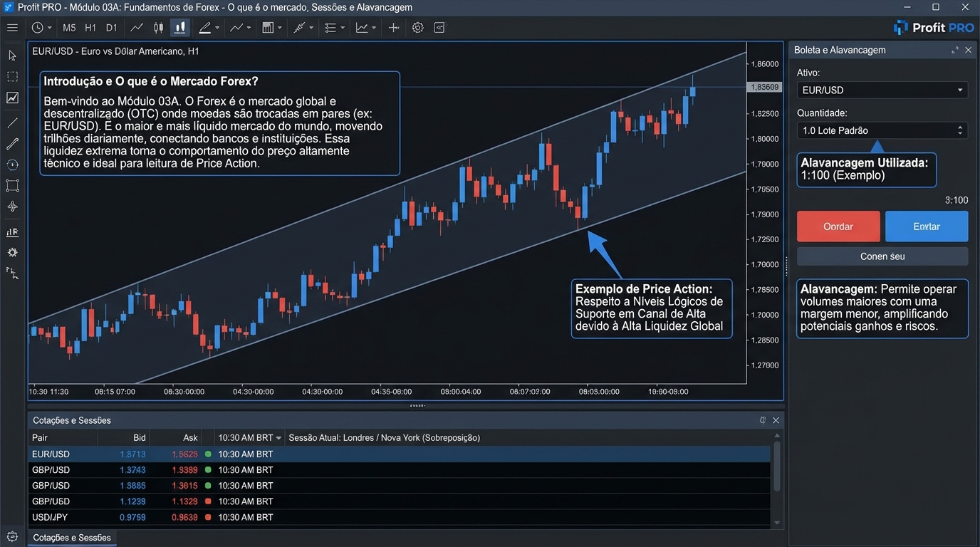The height and width of the screenshot is (547, 980).
Task: Select the rectangle drawing tool
Action: (12, 185)
